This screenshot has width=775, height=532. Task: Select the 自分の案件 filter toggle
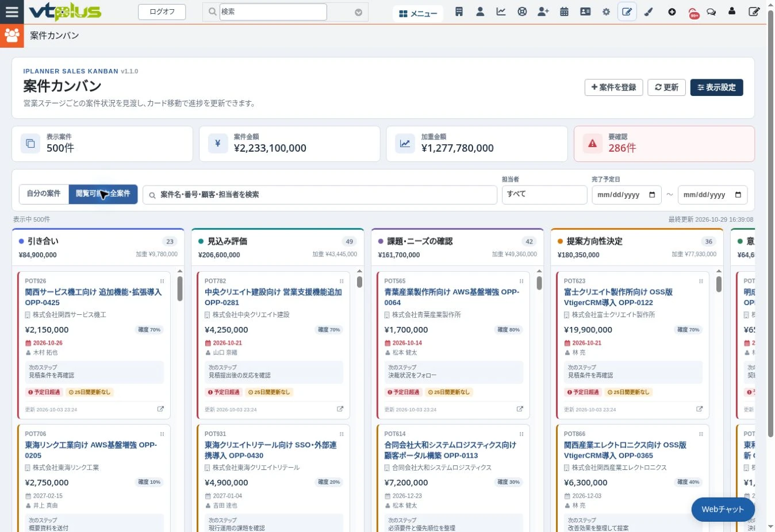(44, 194)
